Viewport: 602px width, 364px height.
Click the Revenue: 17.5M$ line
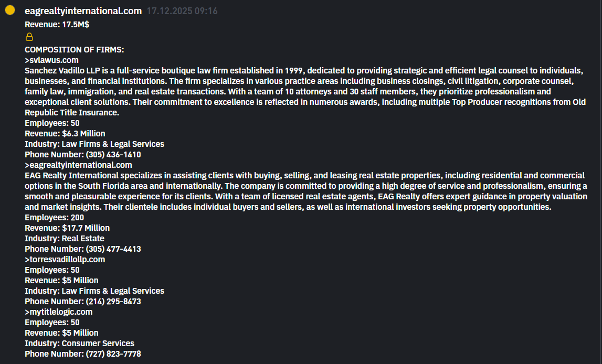(57, 24)
